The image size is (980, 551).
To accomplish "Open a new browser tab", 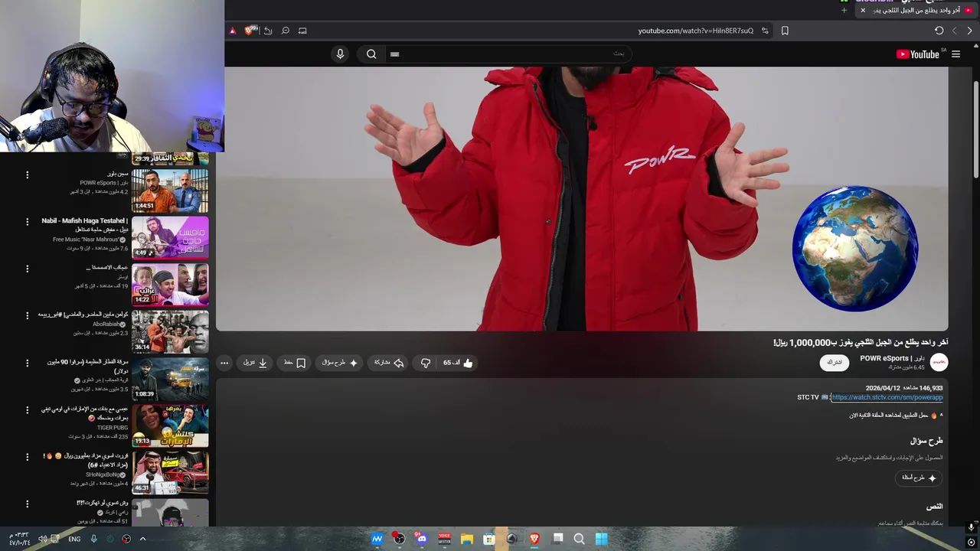I will pos(844,10).
